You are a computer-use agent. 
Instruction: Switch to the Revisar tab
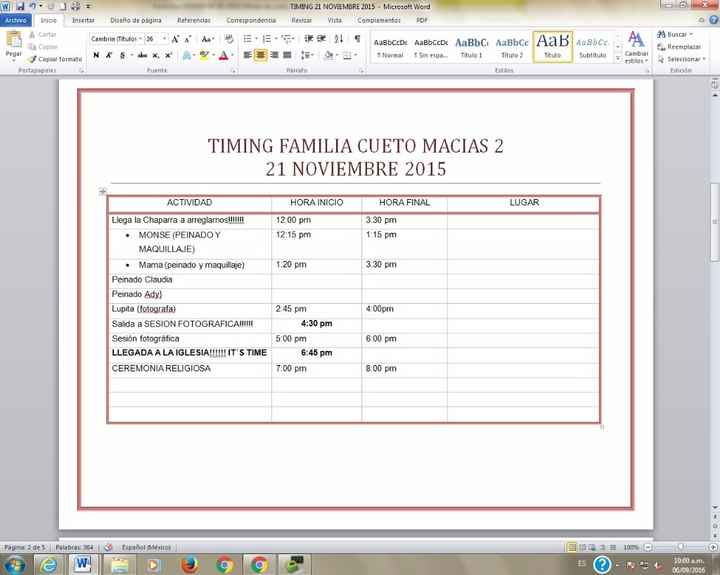[302, 20]
